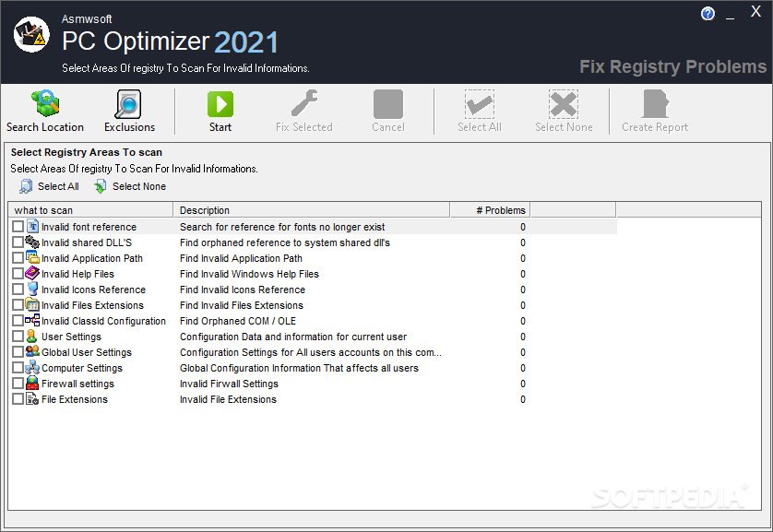This screenshot has height=532, width=773.
Task: Check the Invalid font reference checkbox
Action: (x=18, y=227)
